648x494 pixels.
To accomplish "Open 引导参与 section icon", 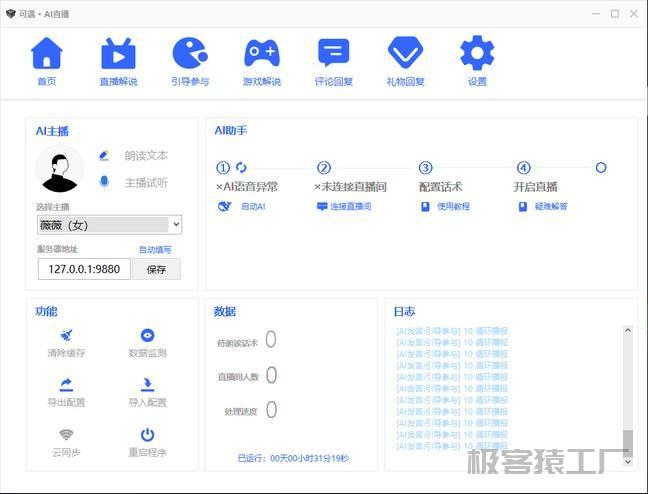I will [190, 55].
